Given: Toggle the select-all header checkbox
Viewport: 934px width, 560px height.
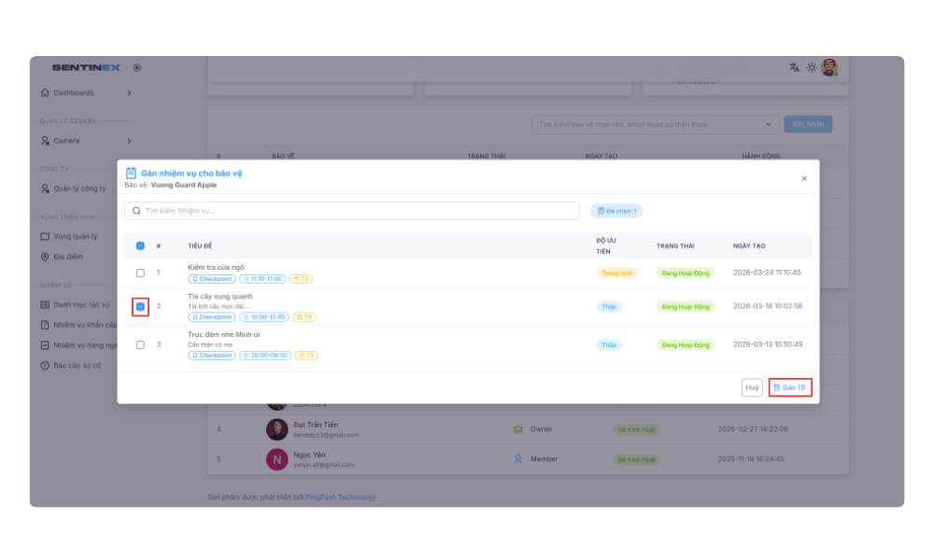Looking at the screenshot, I should coord(140,245).
